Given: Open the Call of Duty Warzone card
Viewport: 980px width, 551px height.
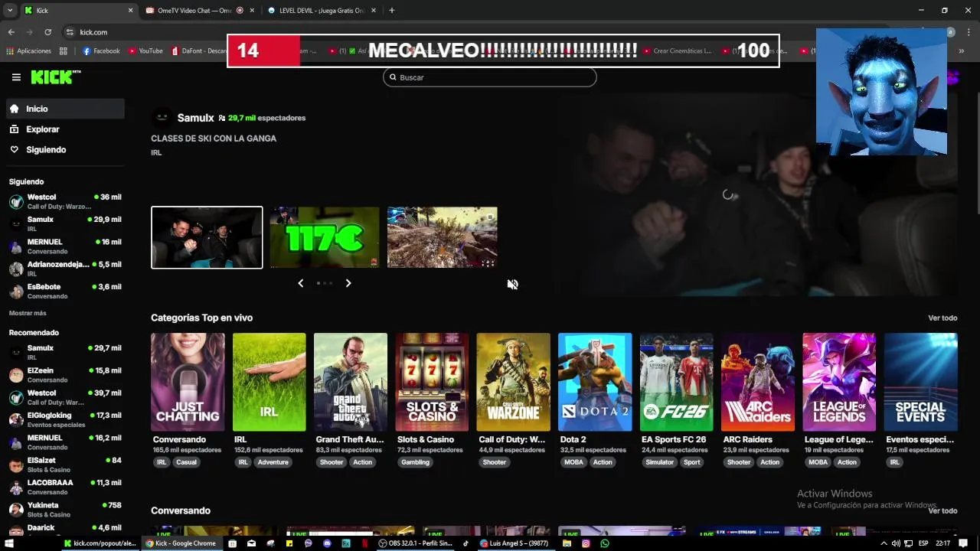Looking at the screenshot, I should (514, 382).
